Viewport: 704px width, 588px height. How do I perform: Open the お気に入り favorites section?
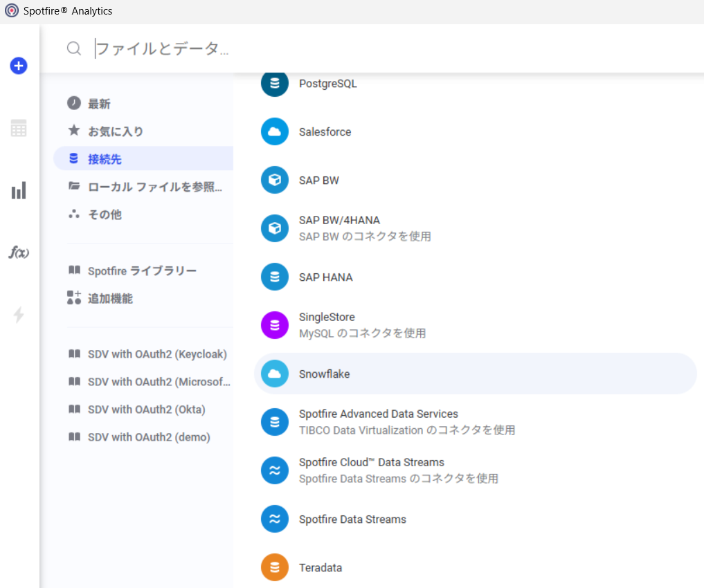tap(143, 131)
